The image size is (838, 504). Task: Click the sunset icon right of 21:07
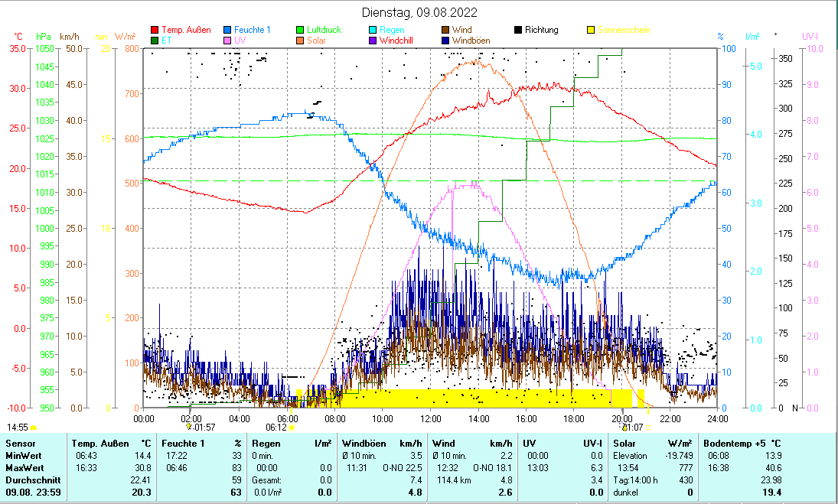click(648, 428)
